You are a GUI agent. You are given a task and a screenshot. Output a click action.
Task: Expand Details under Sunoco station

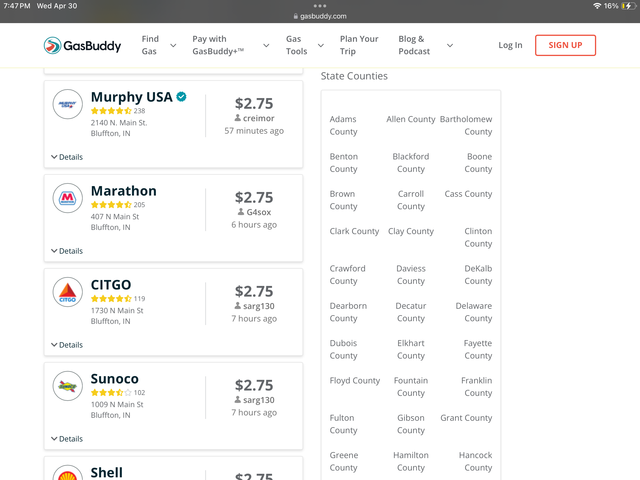[67, 439]
